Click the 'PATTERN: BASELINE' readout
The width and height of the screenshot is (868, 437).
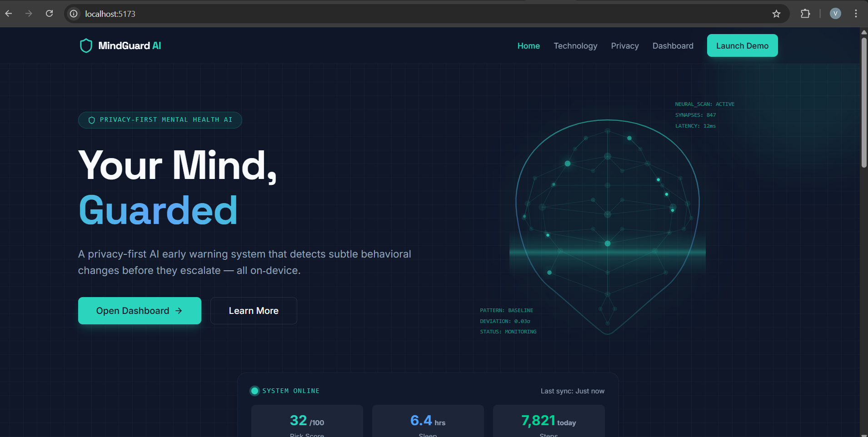(507, 310)
